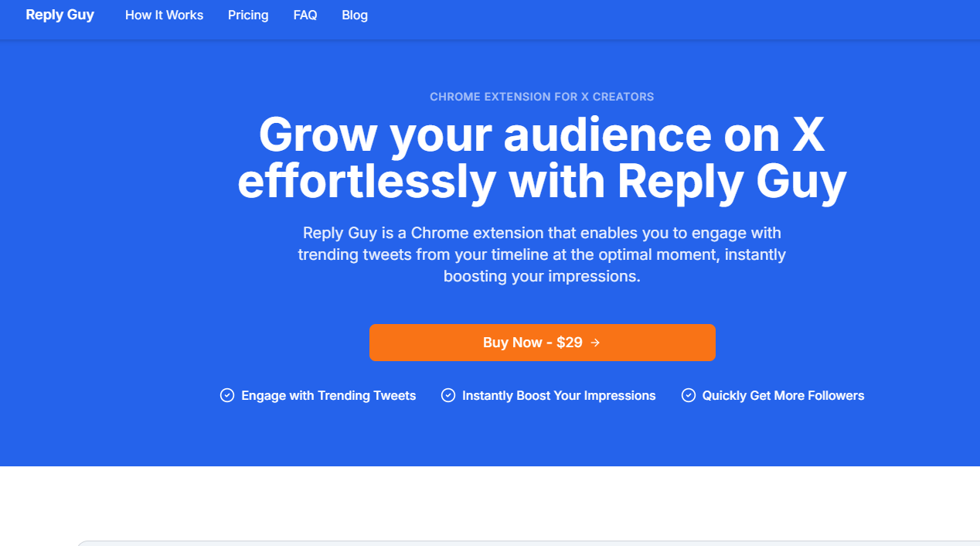Select the Engage with Trending Tweets text

328,396
